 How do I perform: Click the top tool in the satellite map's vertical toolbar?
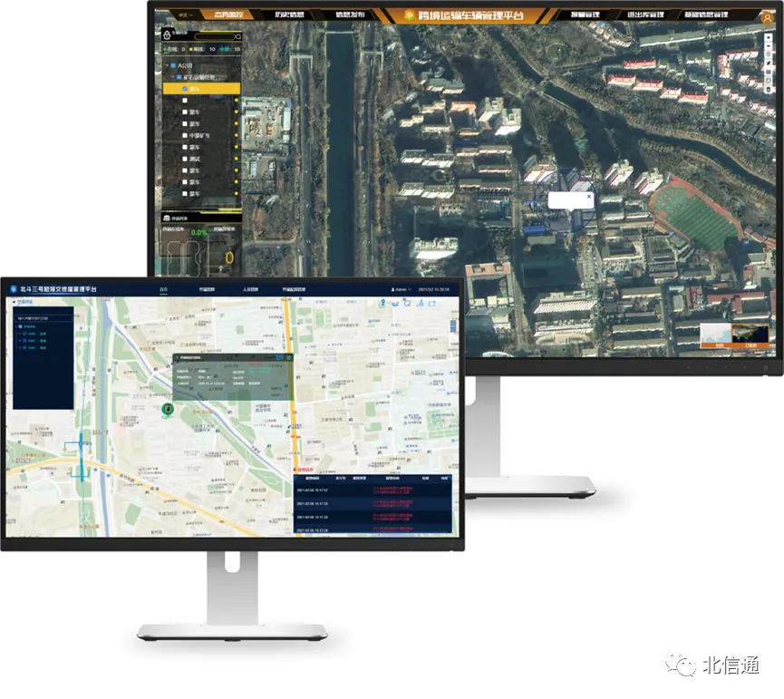769,29
